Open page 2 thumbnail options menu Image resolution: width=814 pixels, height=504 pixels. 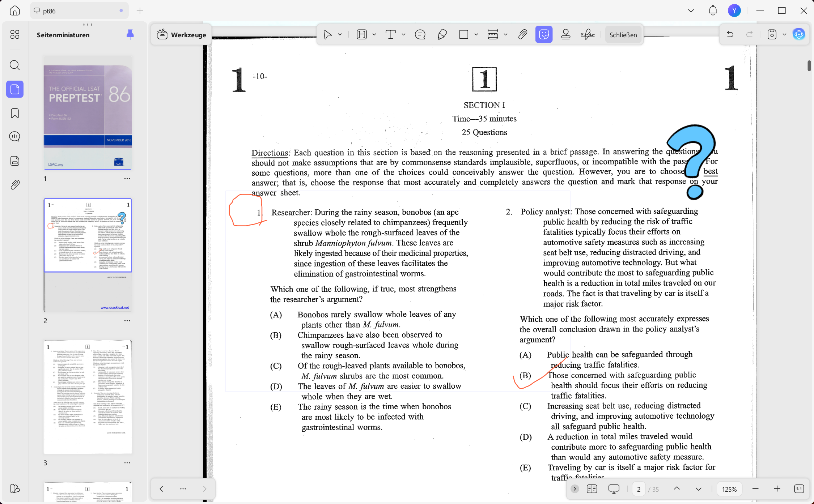(x=127, y=321)
